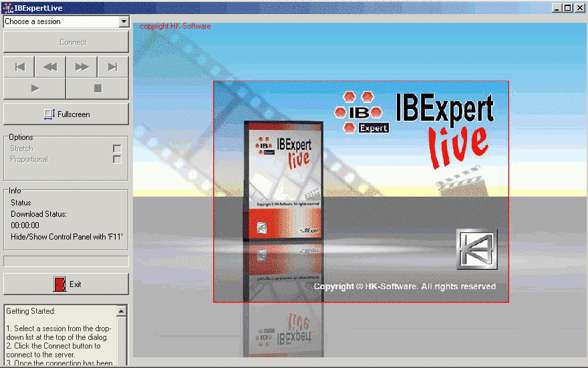Click the IBExpert live splash image
Image resolution: width=588 pixels, height=368 pixels.
pos(361,191)
